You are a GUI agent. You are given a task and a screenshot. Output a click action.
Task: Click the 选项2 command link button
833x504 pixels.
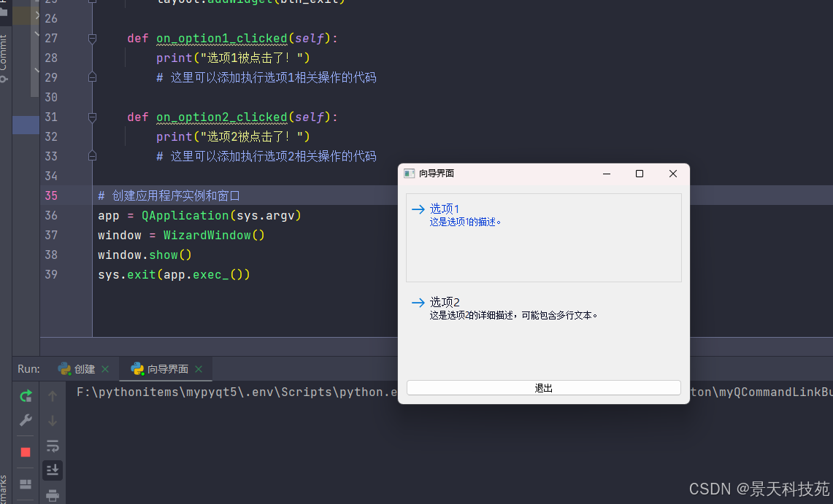(543, 330)
